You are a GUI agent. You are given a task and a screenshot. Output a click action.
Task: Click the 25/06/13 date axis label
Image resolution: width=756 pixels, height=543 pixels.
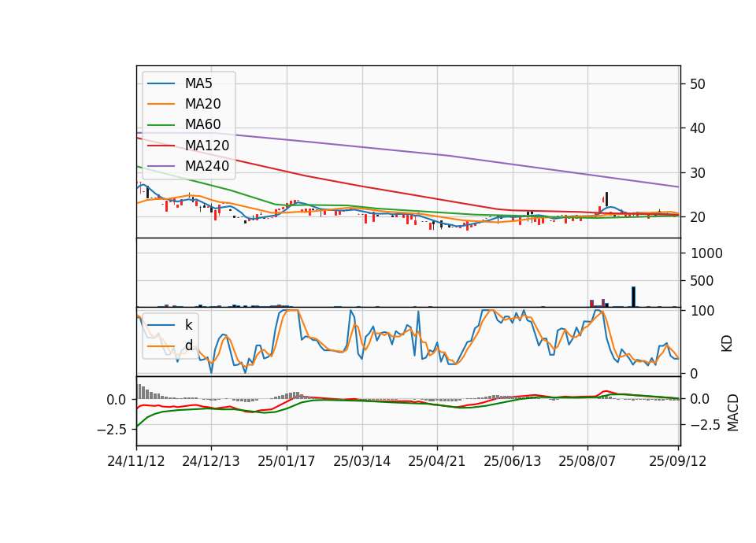coord(512,462)
